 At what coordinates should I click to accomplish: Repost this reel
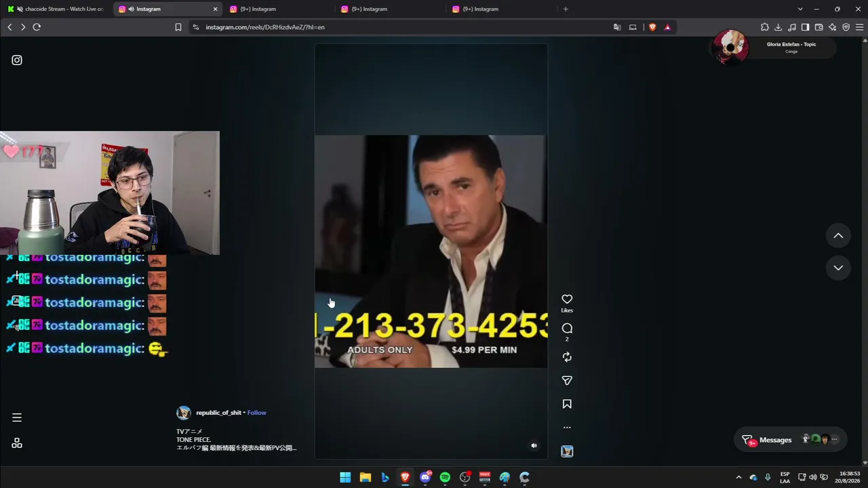pyautogui.click(x=567, y=357)
